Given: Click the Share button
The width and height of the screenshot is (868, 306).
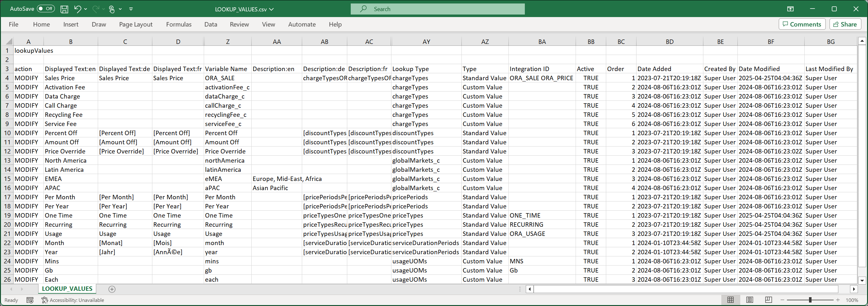Looking at the screenshot, I should (x=845, y=24).
